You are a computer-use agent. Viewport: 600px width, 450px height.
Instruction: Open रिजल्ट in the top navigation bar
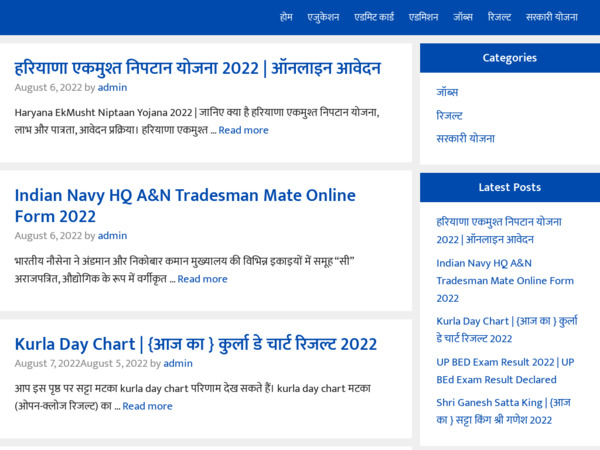(x=499, y=17)
